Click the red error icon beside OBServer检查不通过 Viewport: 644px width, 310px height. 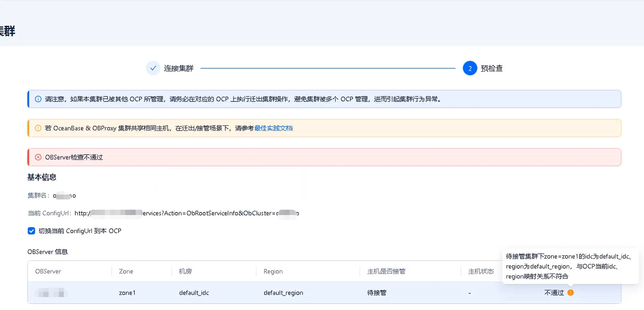pyautogui.click(x=38, y=157)
